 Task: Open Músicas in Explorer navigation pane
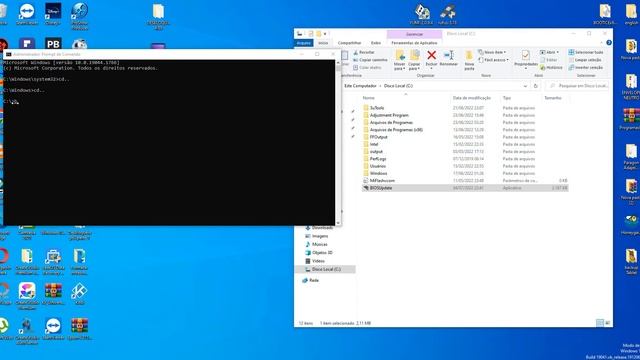[x=319, y=244]
